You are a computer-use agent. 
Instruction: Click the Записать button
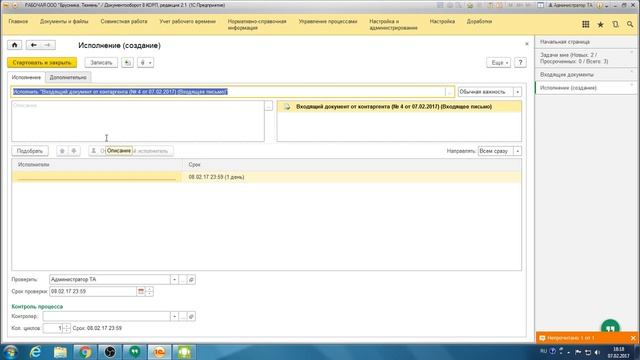click(101, 62)
